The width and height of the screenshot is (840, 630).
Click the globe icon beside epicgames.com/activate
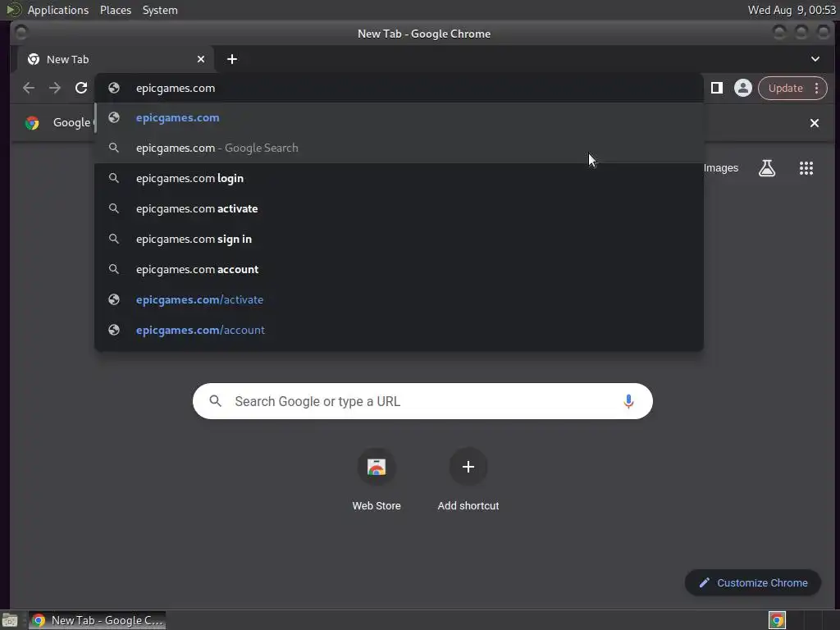coord(113,299)
